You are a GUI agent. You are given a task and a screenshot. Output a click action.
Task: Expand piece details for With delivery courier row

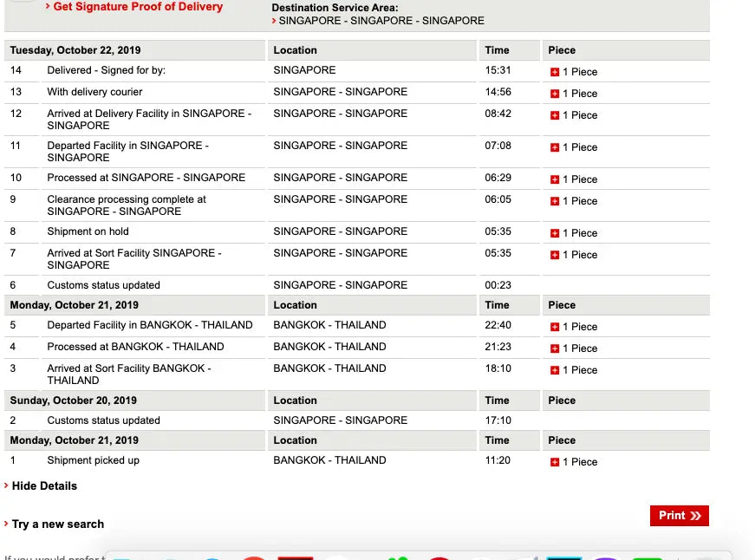pyautogui.click(x=555, y=94)
